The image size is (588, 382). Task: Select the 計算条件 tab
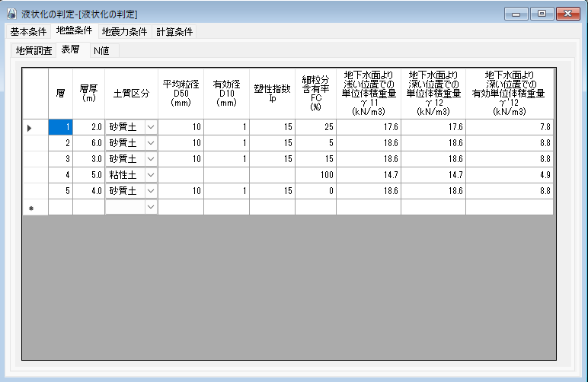174,32
